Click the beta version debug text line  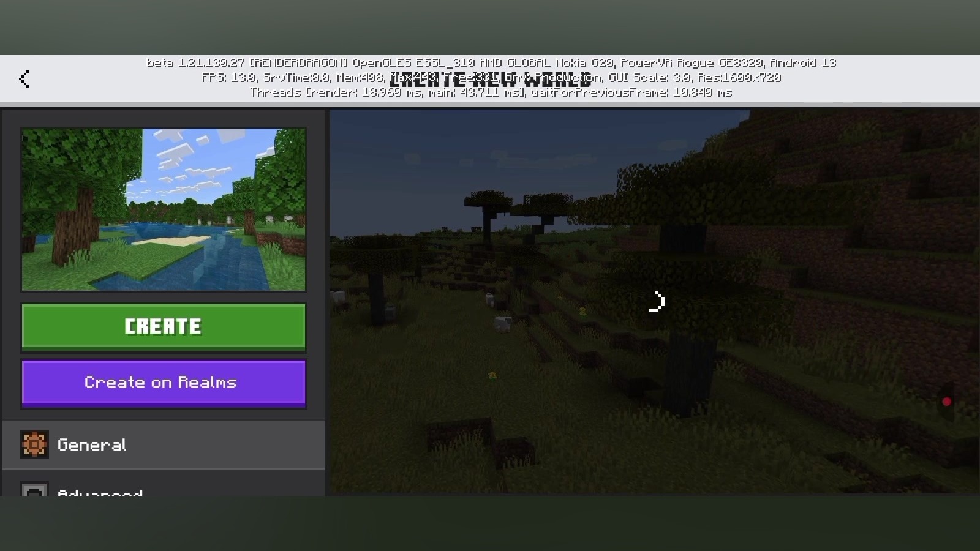pos(491,62)
